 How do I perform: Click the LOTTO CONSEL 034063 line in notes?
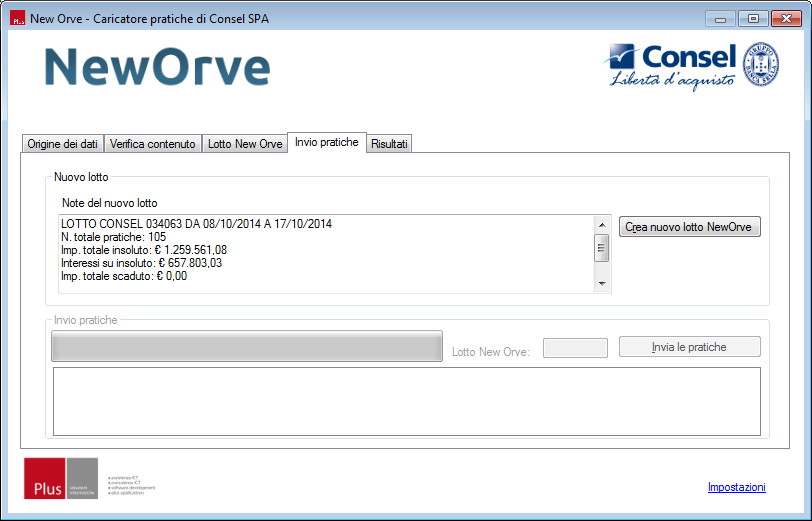196,224
